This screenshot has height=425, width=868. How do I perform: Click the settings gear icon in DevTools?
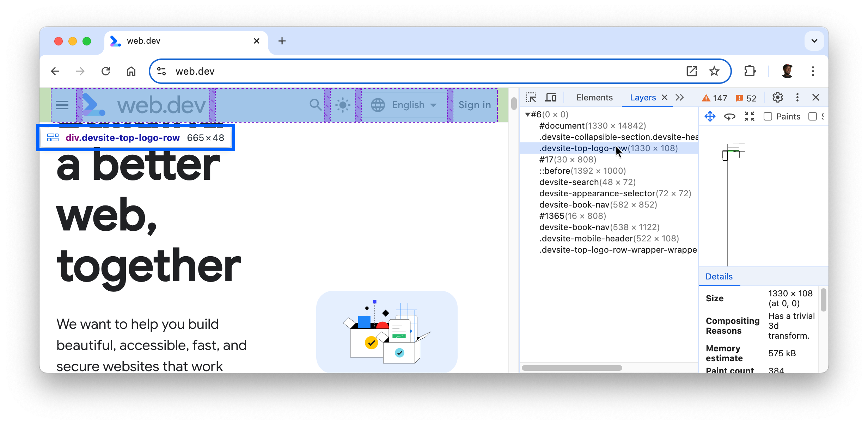click(778, 97)
